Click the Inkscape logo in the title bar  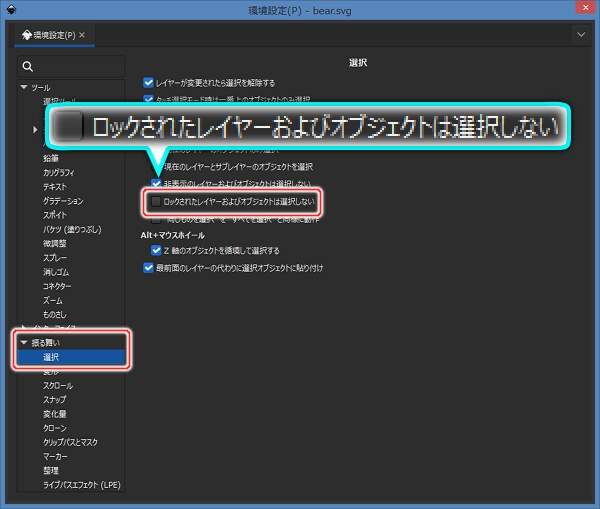[11, 10]
